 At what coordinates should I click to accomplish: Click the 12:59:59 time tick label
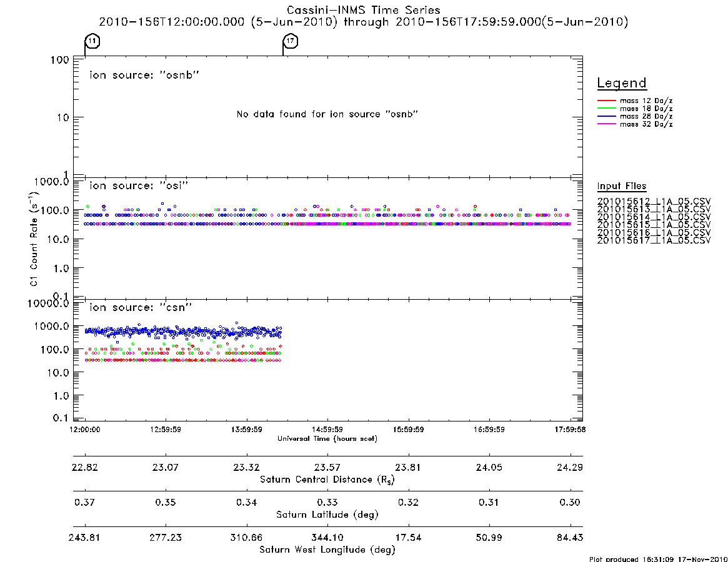tap(166, 430)
